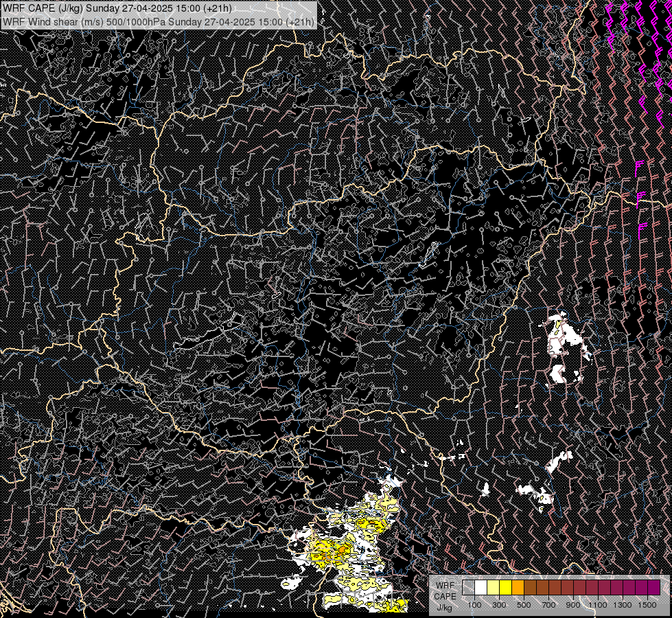Choose the orange legend swatch before 500
Image resolution: width=672 pixels, height=618 pixels.
tap(518, 588)
